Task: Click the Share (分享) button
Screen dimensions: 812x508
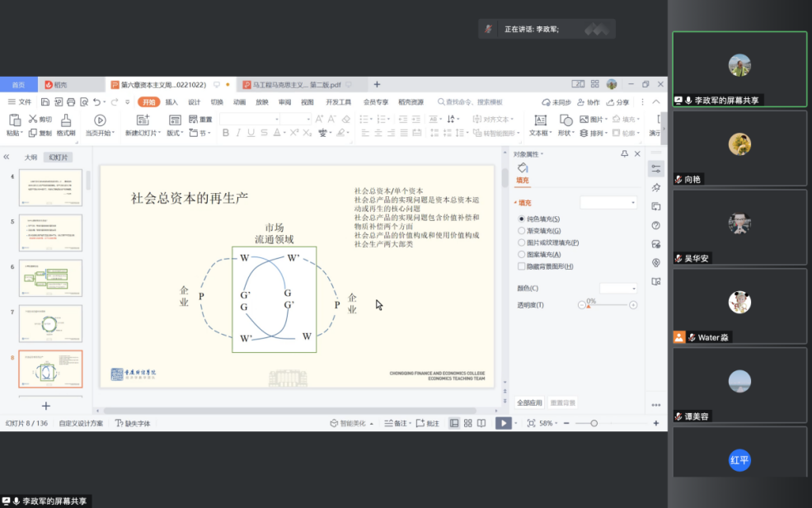Action: click(x=618, y=102)
